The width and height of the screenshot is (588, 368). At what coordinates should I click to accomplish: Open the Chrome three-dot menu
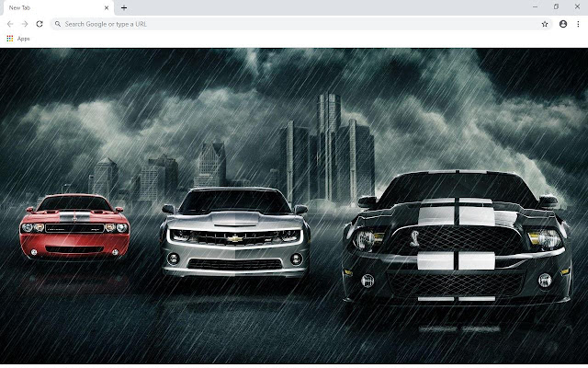click(x=578, y=24)
